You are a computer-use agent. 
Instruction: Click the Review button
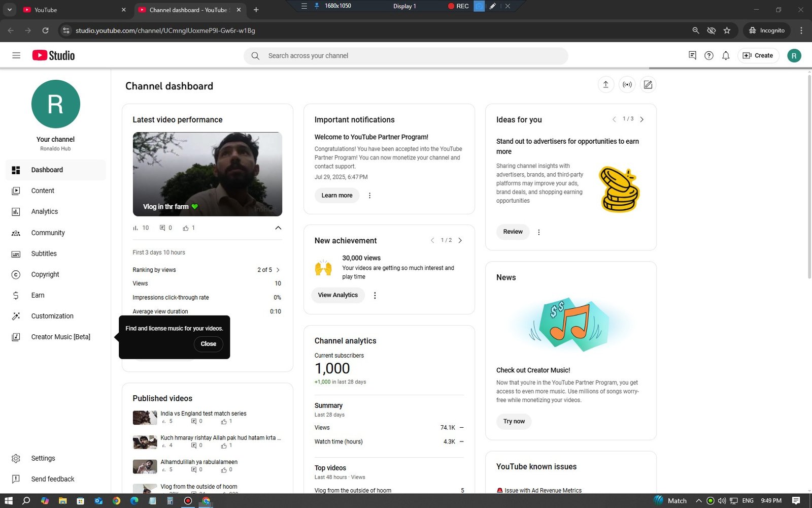pyautogui.click(x=513, y=232)
